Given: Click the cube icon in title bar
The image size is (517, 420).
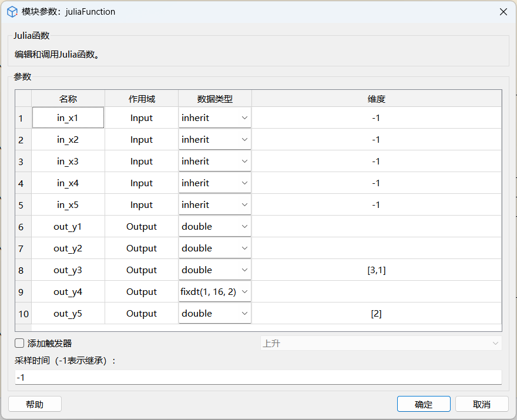Looking at the screenshot, I should click(x=12, y=12).
